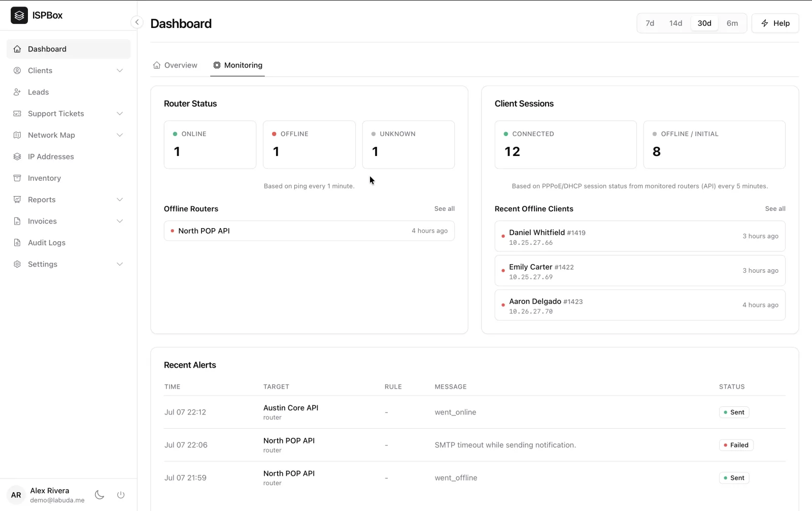Click the Jul 07 21:59 alert time
The image size is (812, 511).
185,478
